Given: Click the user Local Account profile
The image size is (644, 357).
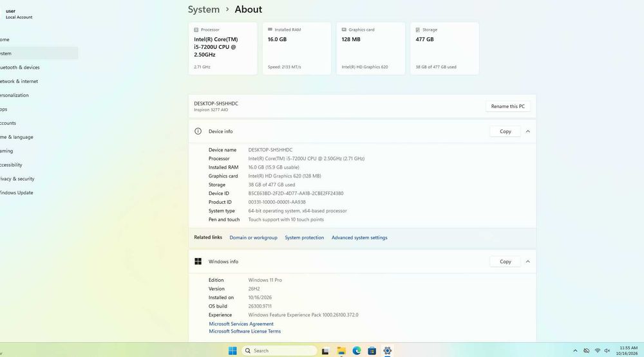Looking at the screenshot, I should coord(19,14).
